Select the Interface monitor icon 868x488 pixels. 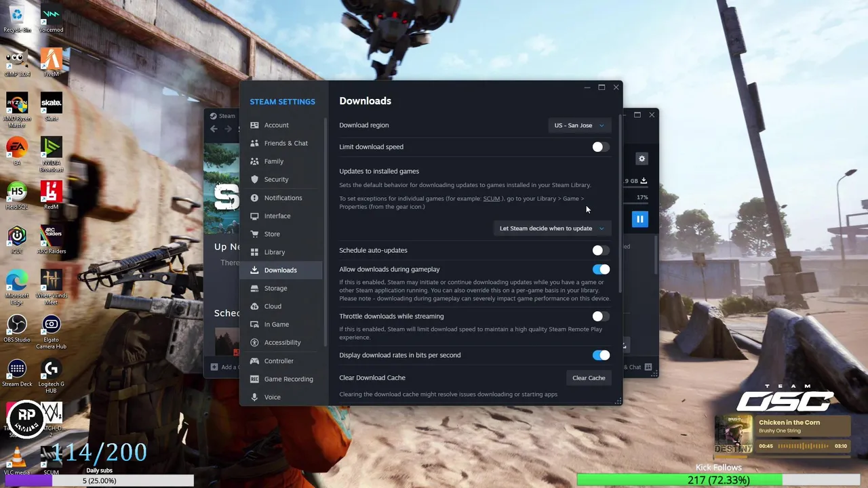pos(254,216)
